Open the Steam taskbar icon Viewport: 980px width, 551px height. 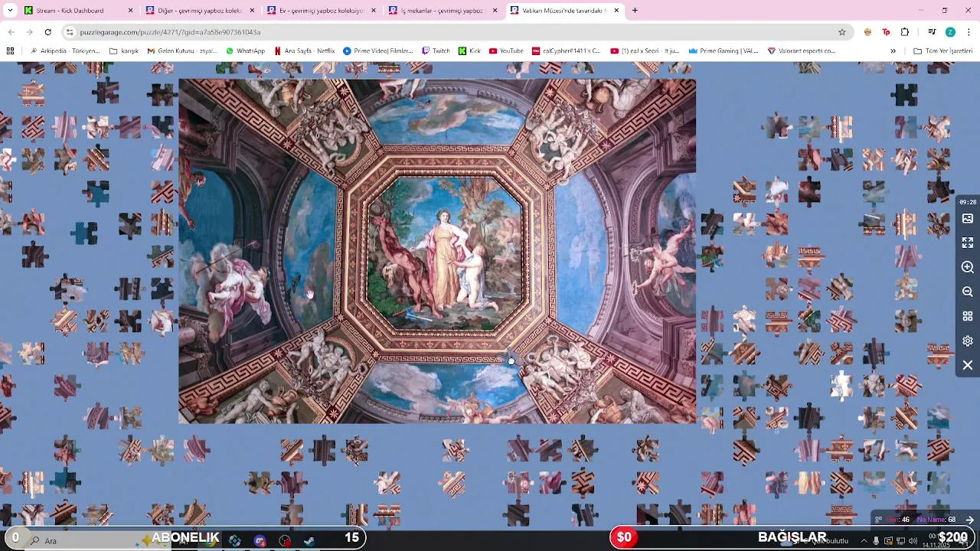click(309, 540)
